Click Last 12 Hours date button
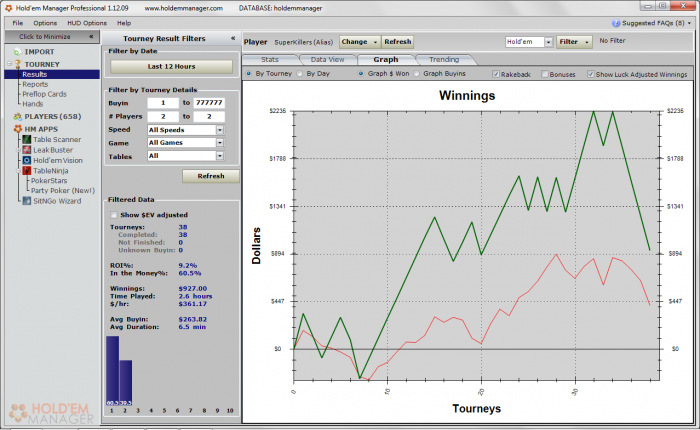This screenshot has width=700, height=430. [171, 67]
